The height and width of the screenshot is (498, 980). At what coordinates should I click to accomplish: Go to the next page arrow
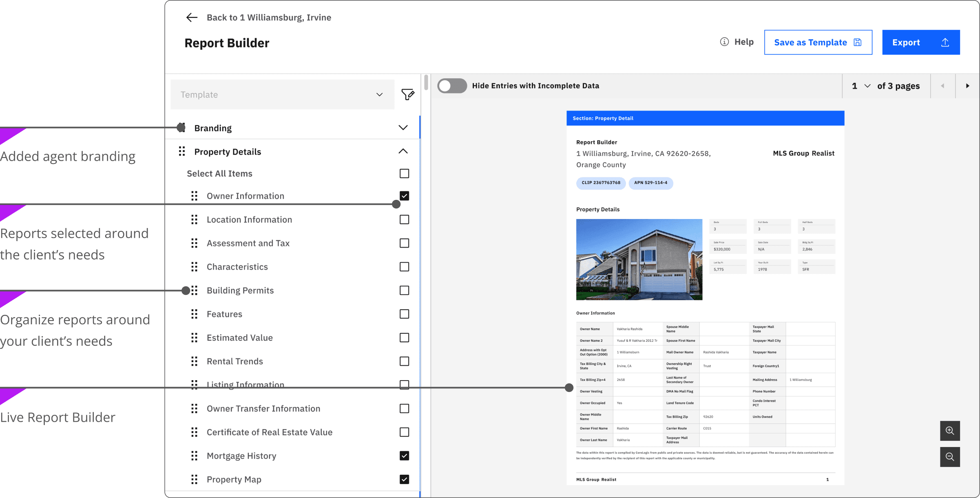pyautogui.click(x=967, y=86)
